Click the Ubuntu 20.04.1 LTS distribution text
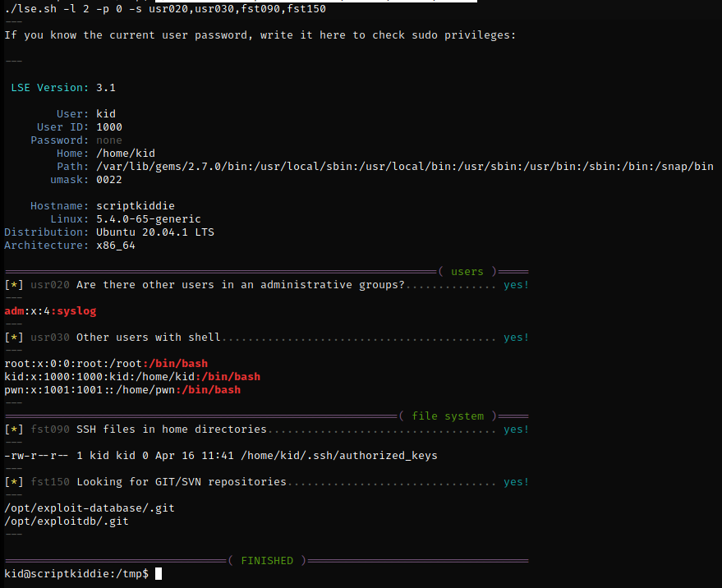Screen dimensions: 722x588 click(155, 232)
